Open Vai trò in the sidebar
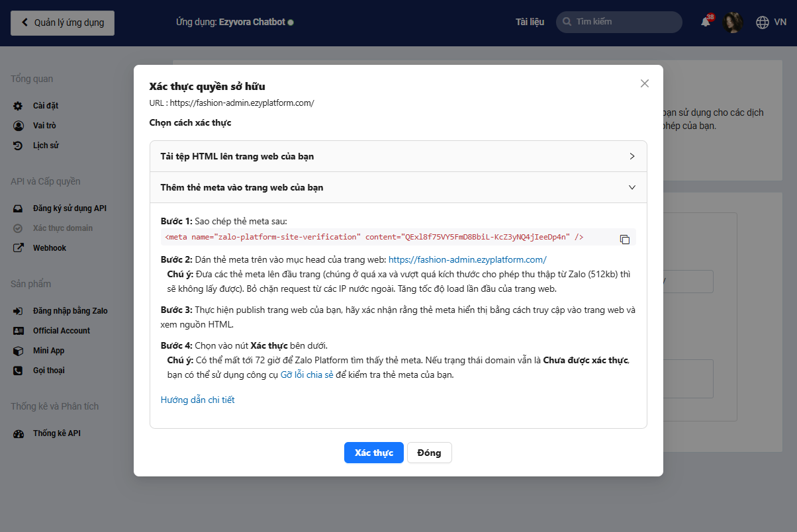Screen dimensions: 797x532 coord(44,126)
